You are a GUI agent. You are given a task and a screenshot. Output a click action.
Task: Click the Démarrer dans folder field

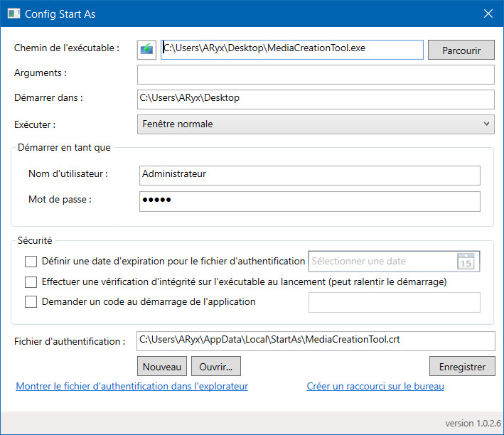[x=316, y=100]
